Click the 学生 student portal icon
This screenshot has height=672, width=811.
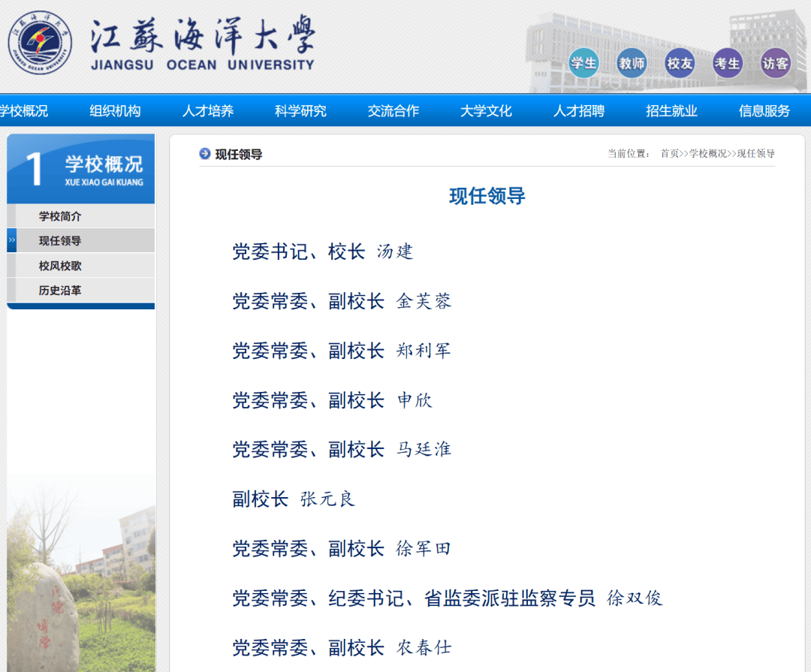(x=584, y=63)
